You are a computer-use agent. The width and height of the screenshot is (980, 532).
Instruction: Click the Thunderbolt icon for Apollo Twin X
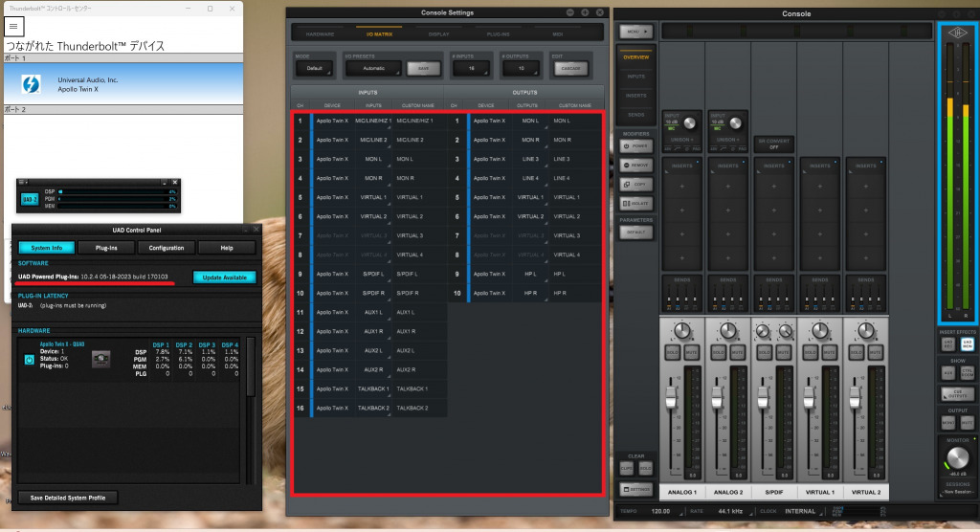point(31,85)
